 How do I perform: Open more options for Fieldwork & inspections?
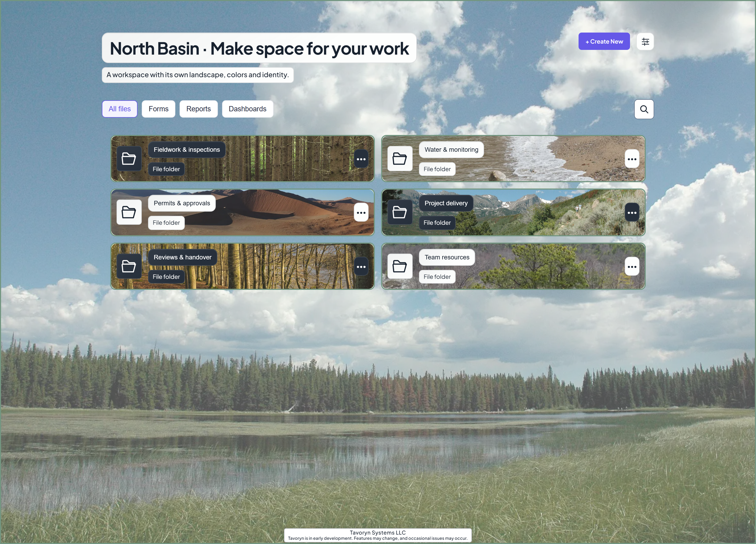pos(361,159)
